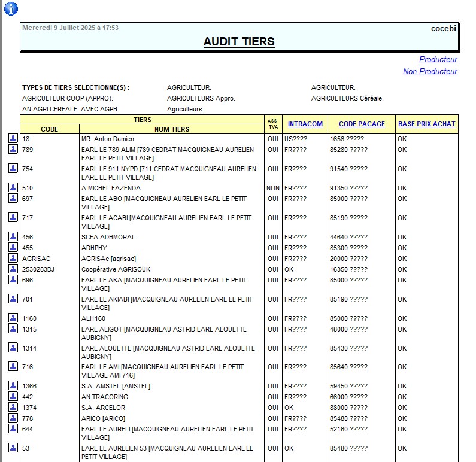
Task: Open person icon for code 2530283DJ
Action: (x=13, y=269)
